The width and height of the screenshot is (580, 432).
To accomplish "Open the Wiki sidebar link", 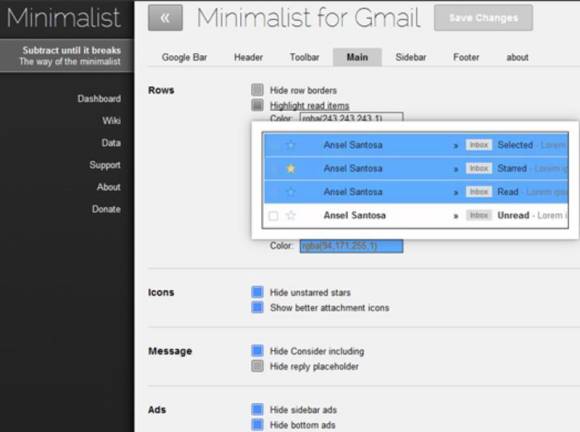I will tap(111, 121).
